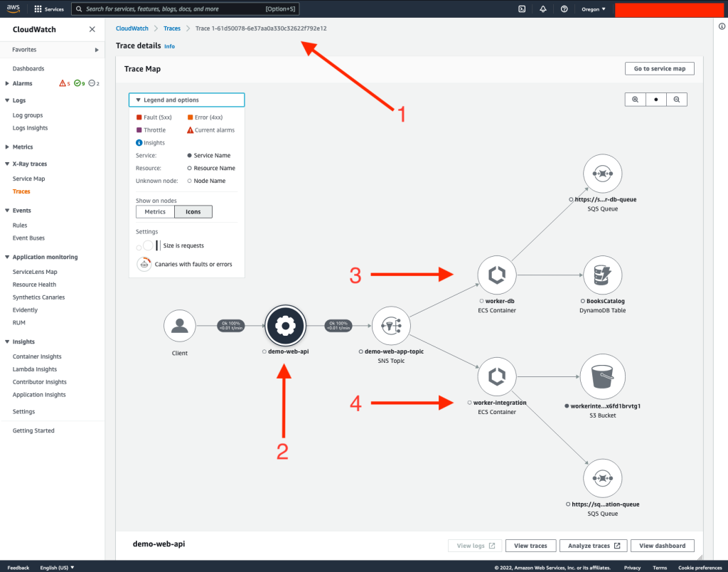Select the demo-web-api service node
728x572 pixels.
coord(284,326)
